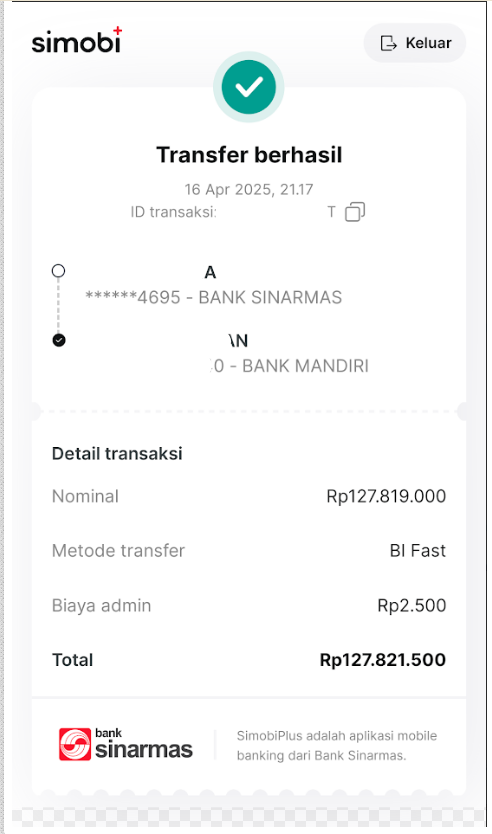Click the green success checkmark icon
The width and height of the screenshot is (492, 834).
coord(248,87)
